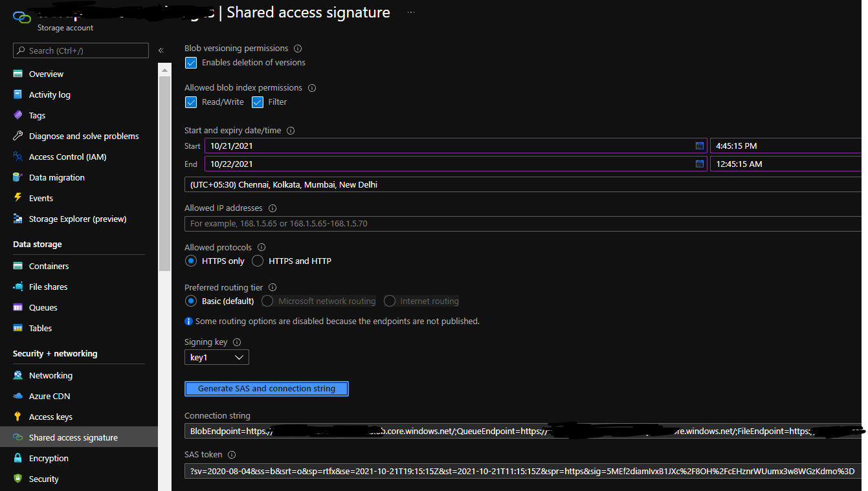Click the Tables icon
The width and height of the screenshot is (868, 491).
(18, 328)
